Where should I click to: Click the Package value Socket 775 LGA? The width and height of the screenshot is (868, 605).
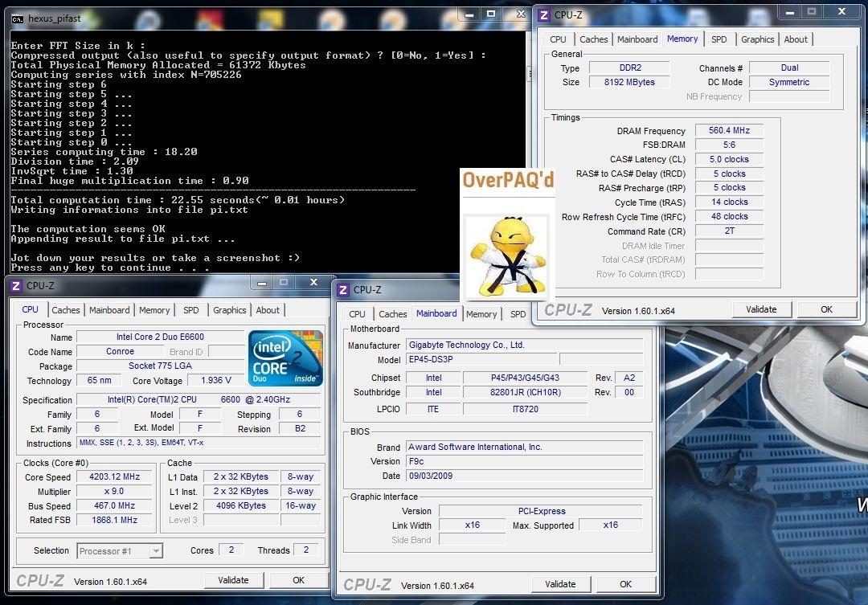(x=160, y=366)
